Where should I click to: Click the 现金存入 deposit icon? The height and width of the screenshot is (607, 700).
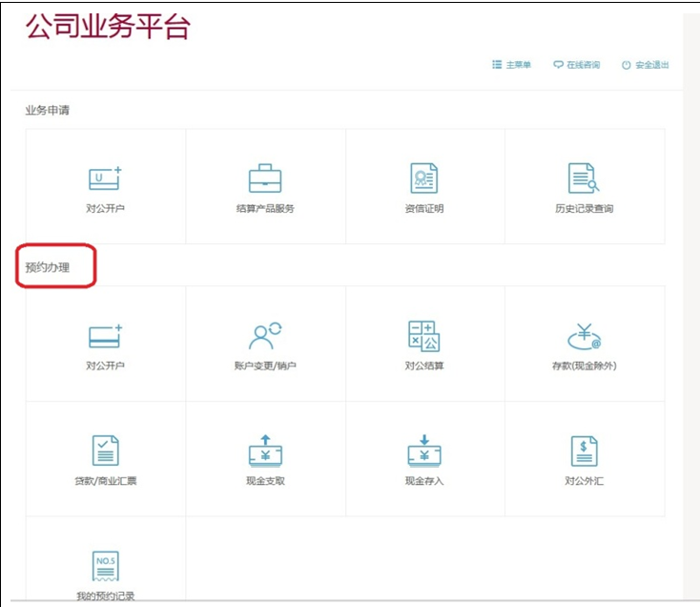pyautogui.click(x=423, y=450)
